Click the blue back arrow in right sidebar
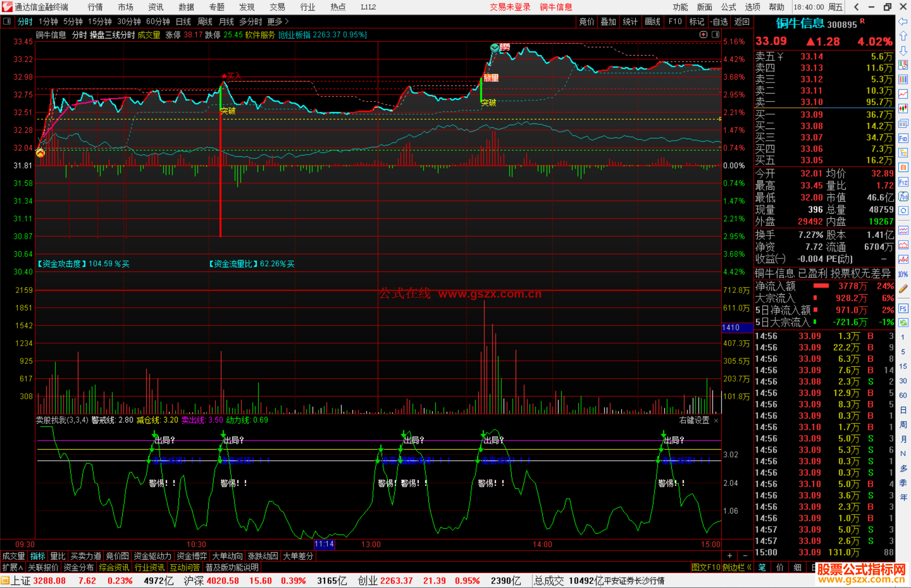 coord(903,21)
